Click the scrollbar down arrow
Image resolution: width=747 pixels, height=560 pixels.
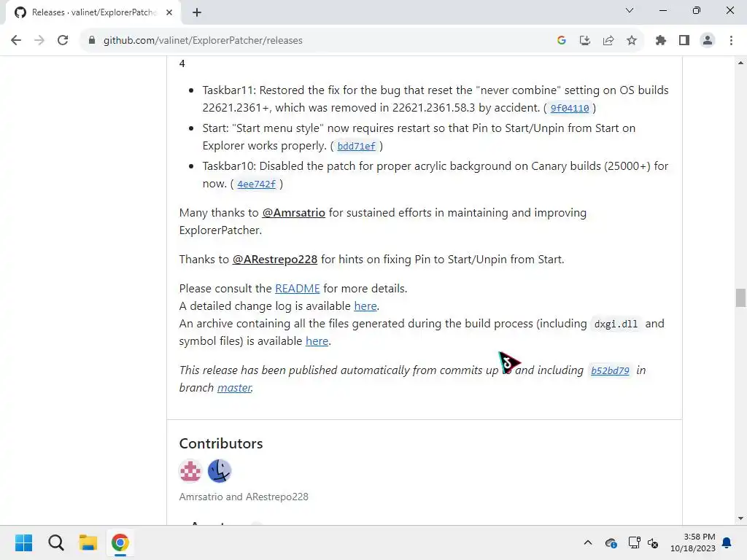(740, 518)
